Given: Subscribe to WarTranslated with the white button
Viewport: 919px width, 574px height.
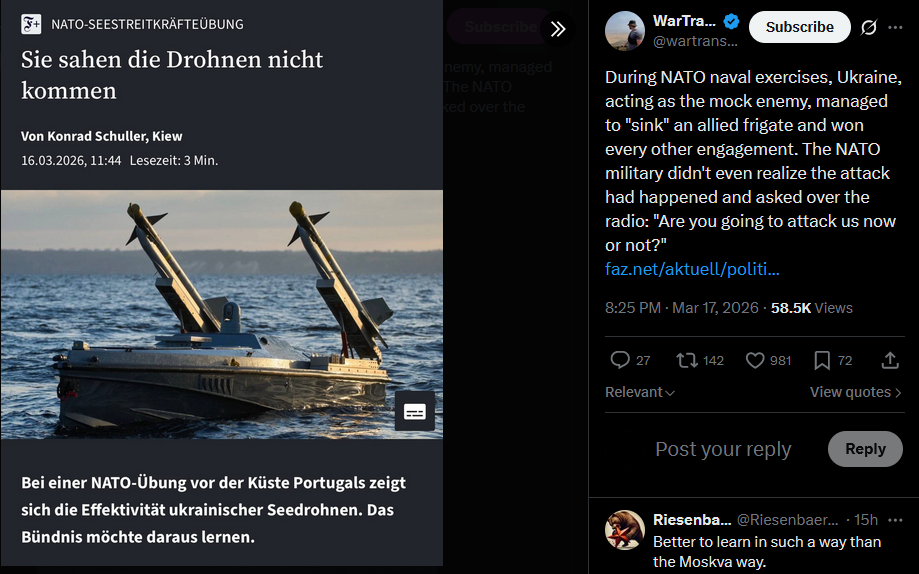Looking at the screenshot, I should 799,28.
